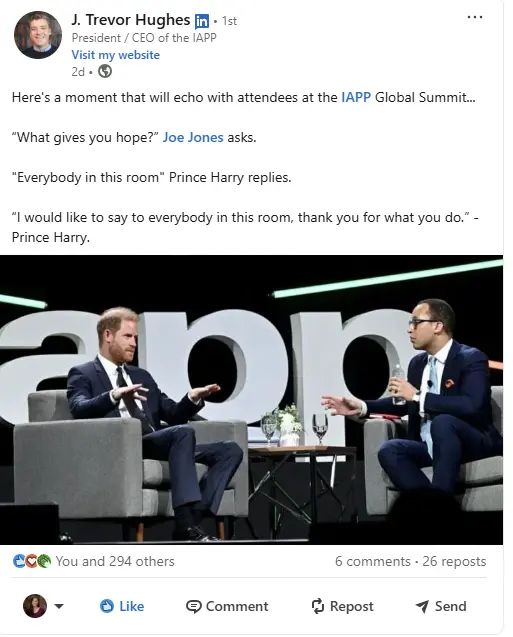This screenshot has height=637, width=513.
Task: Click the LinkedIn premium badge icon
Action: pyautogui.click(x=201, y=21)
